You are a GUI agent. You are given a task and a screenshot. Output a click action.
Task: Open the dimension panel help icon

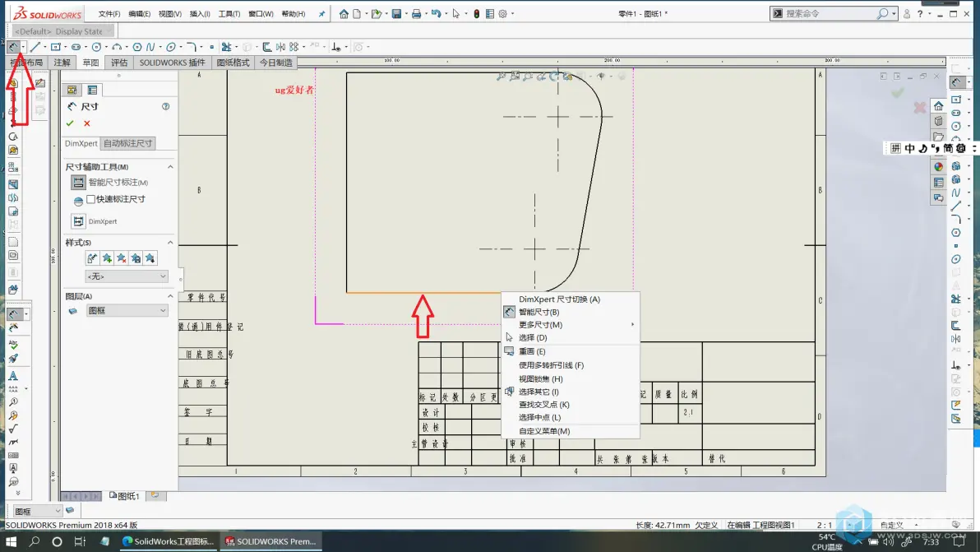[165, 106]
